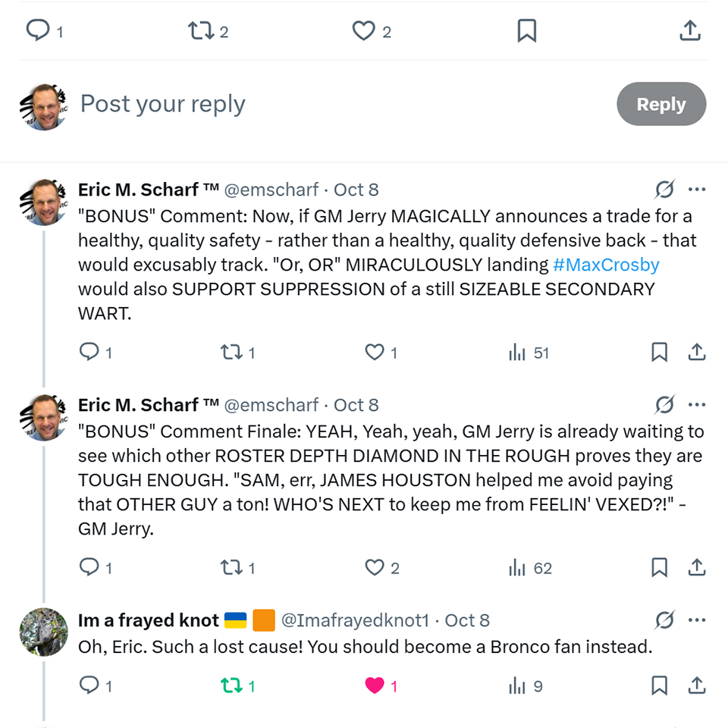The width and height of the screenshot is (728, 728).
Task: Open @Imafrayedknot1 profile handle
Action: click(355, 620)
